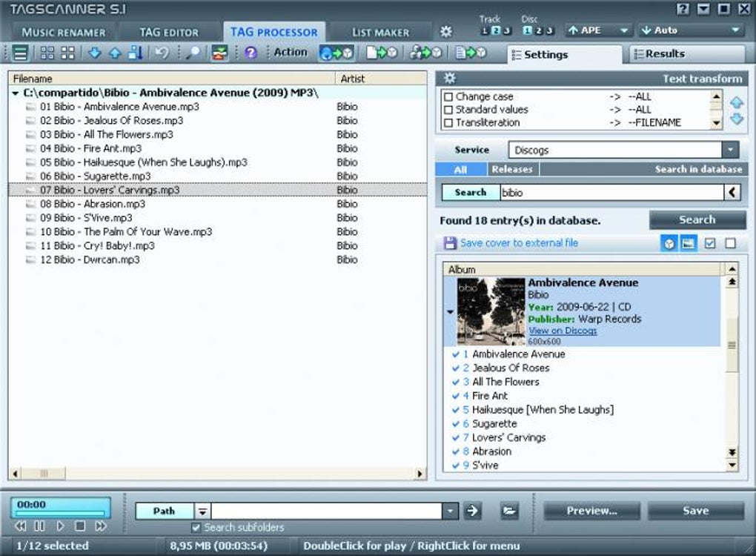Expand the path history dropdown arrow
This screenshot has width=756, height=556.
coord(450,511)
